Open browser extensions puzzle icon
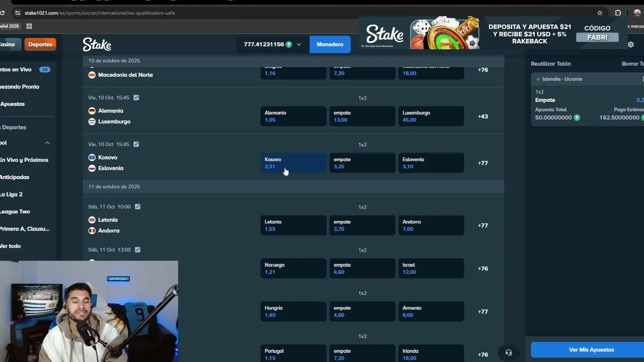The image size is (644, 362). click(x=618, y=13)
